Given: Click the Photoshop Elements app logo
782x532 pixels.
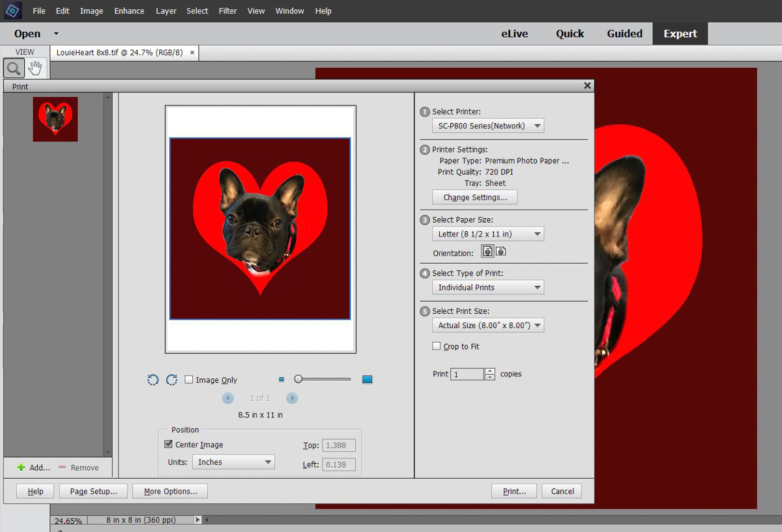Looking at the screenshot, I should click(12, 10).
